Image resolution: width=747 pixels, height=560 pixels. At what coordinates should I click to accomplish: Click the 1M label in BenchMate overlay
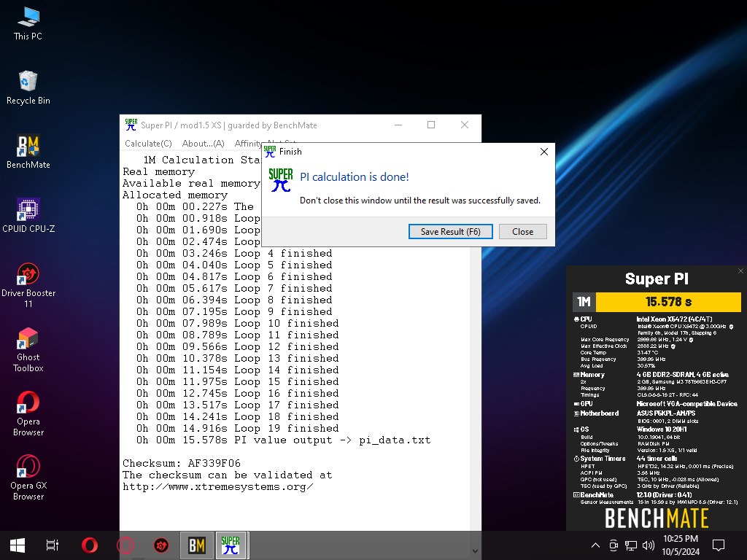pyautogui.click(x=584, y=302)
